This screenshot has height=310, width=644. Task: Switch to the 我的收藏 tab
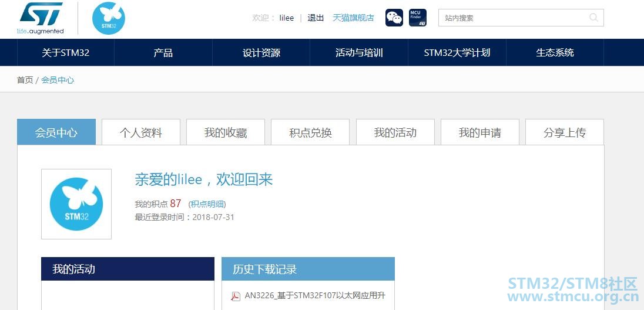pos(226,132)
